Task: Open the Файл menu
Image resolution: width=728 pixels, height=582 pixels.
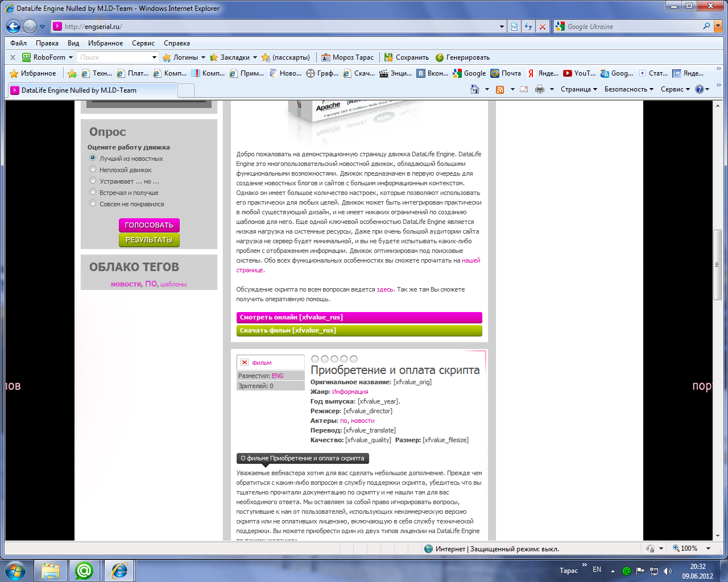Action: point(19,43)
